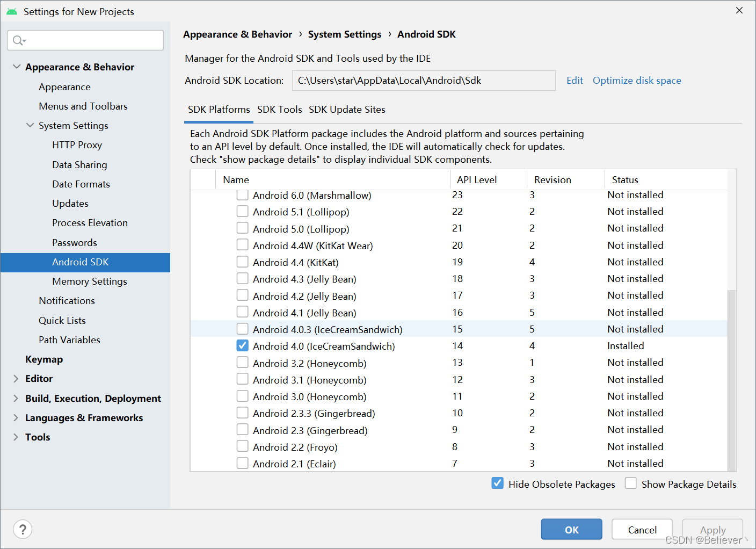Check the Android 6.0 (Marshmallow) checkbox
This screenshot has height=549, width=756.
click(x=243, y=195)
